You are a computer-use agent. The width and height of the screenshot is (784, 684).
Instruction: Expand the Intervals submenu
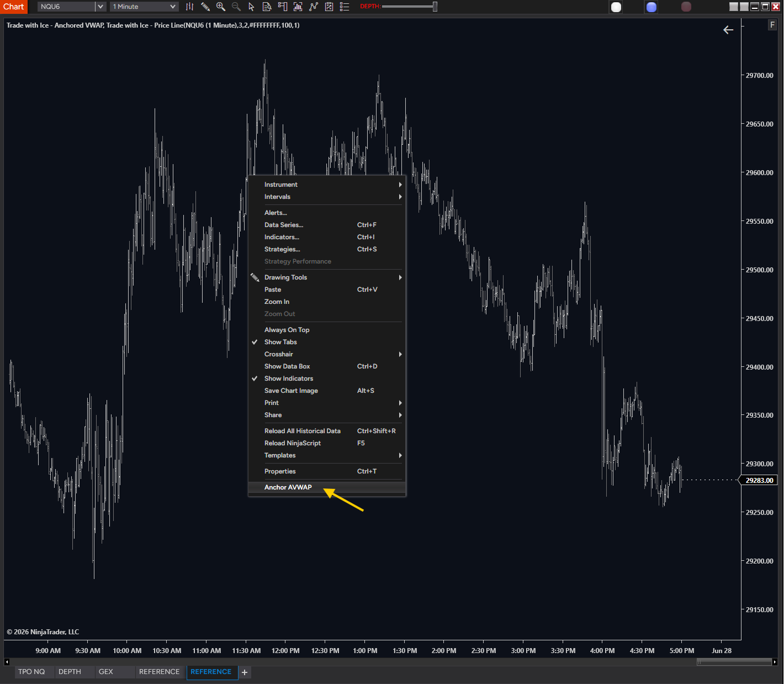[327, 197]
